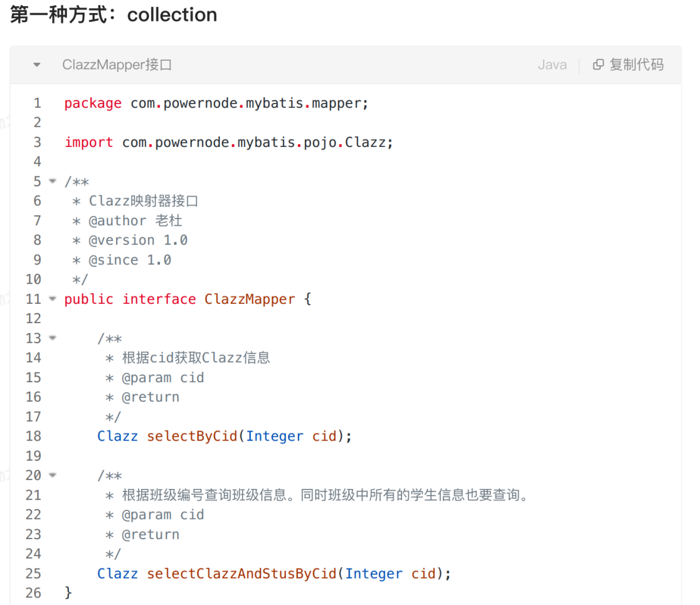Click line number 25 in the gutter
700x605 pixels.
pyautogui.click(x=33, y=574)
